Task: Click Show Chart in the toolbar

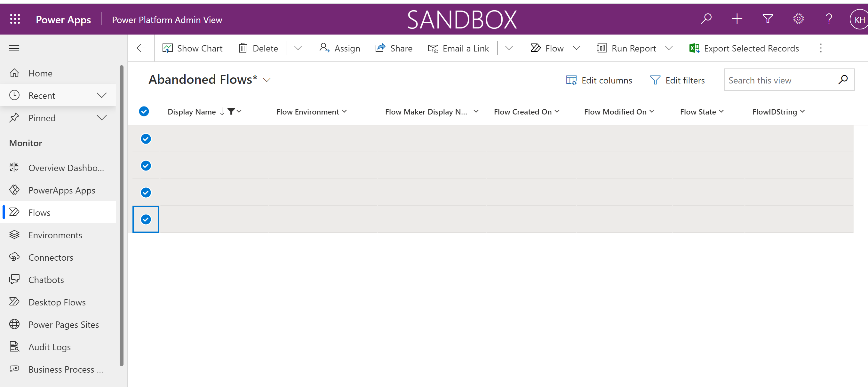Action: click(192, 48)
